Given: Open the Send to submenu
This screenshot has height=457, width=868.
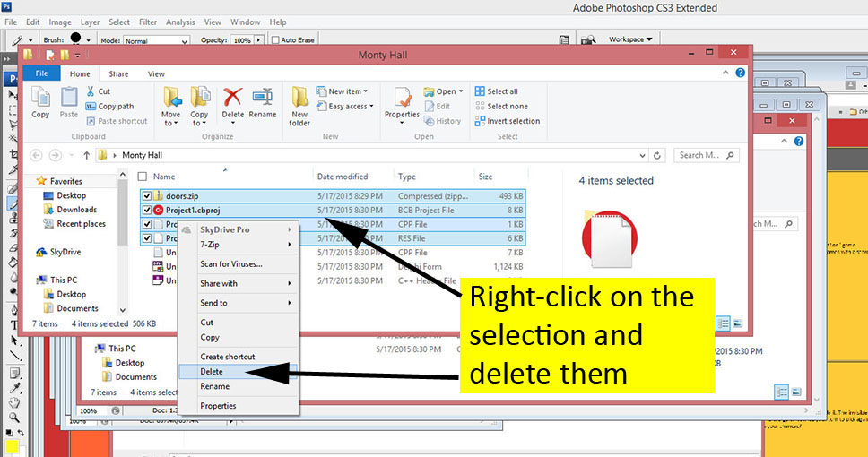Looking at the screenshot, I should pyautogui.click(x=239, y=303).
